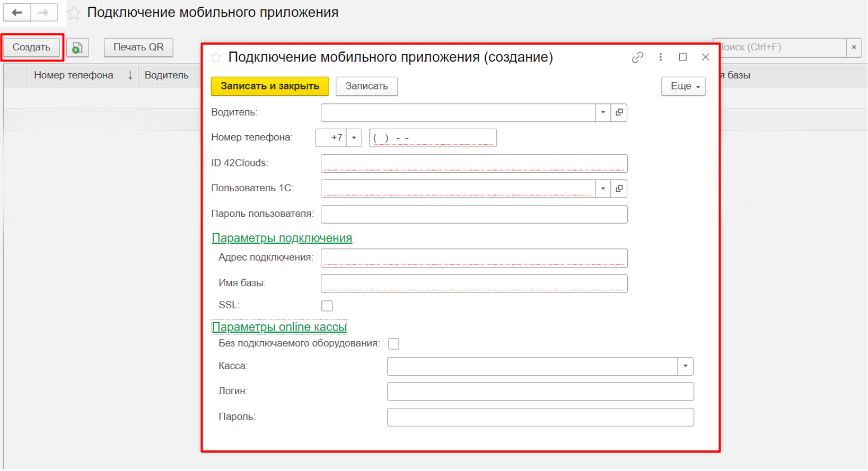Open the Касса dropdown list

pos(686,367)
